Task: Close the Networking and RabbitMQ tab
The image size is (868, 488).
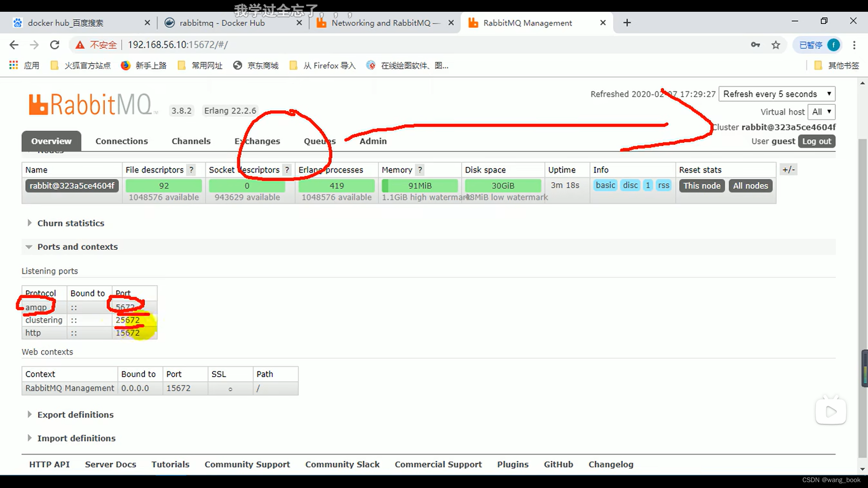Action: coord(451,23)
